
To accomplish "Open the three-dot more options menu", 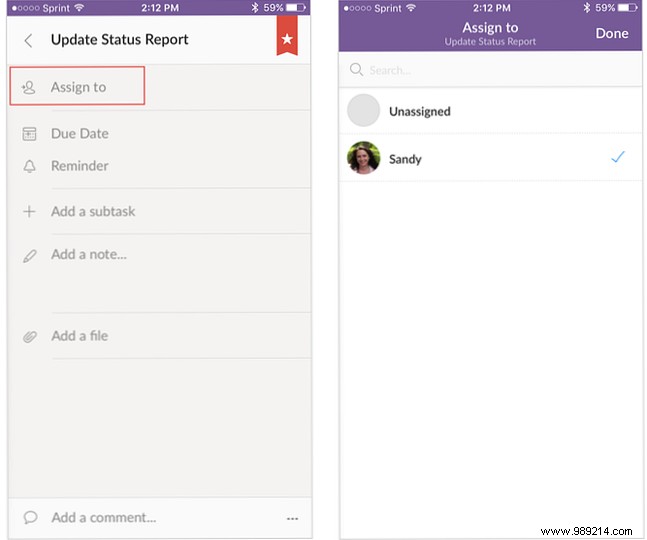I will tap(292, 518).
